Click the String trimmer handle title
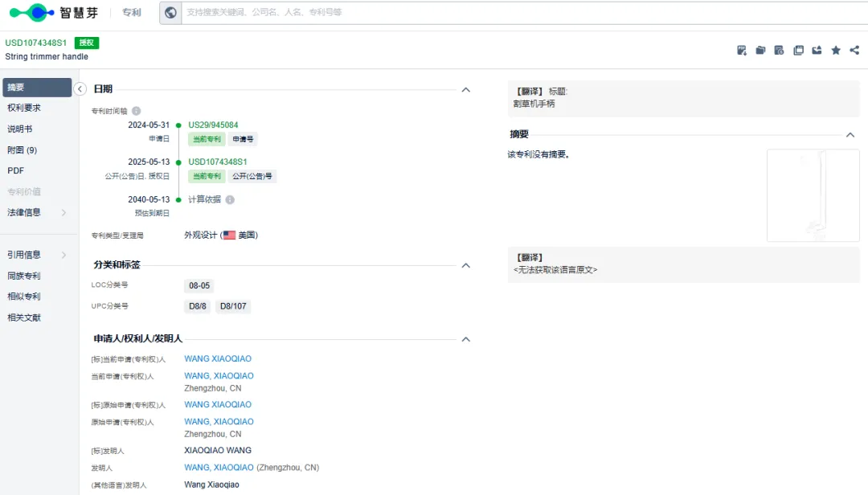 [47, 56]
